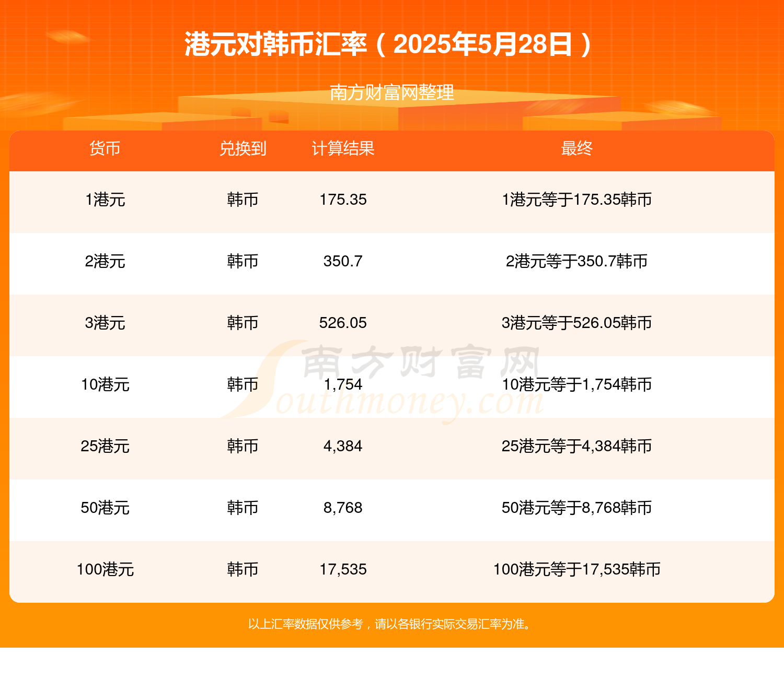784x679 pixels.
Task: Select the 兑换到 column header
Action: [243, 148]
